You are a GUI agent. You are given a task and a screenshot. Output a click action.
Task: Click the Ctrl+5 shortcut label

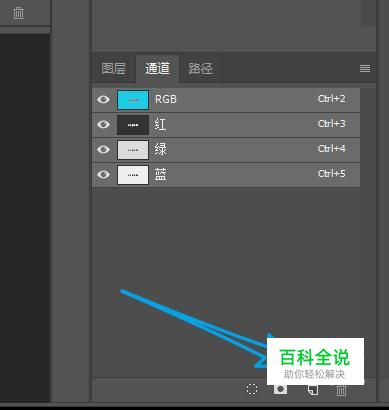coord(332,174)
